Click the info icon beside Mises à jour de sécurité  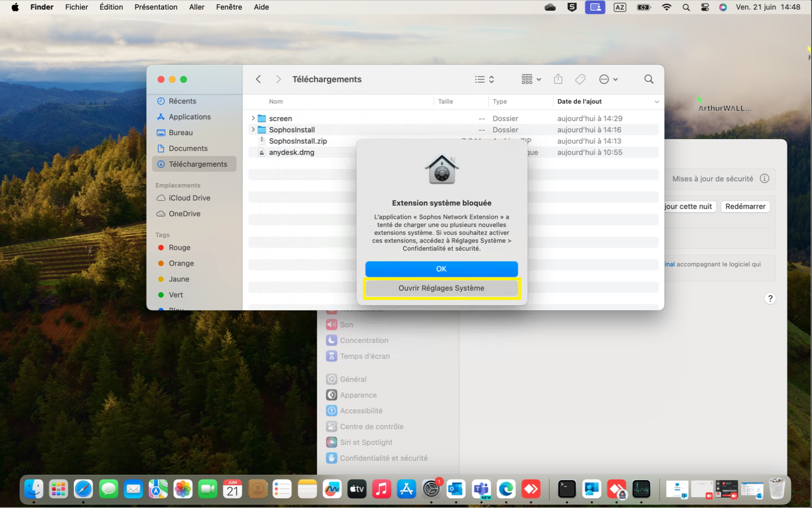[x=764, y=179]
